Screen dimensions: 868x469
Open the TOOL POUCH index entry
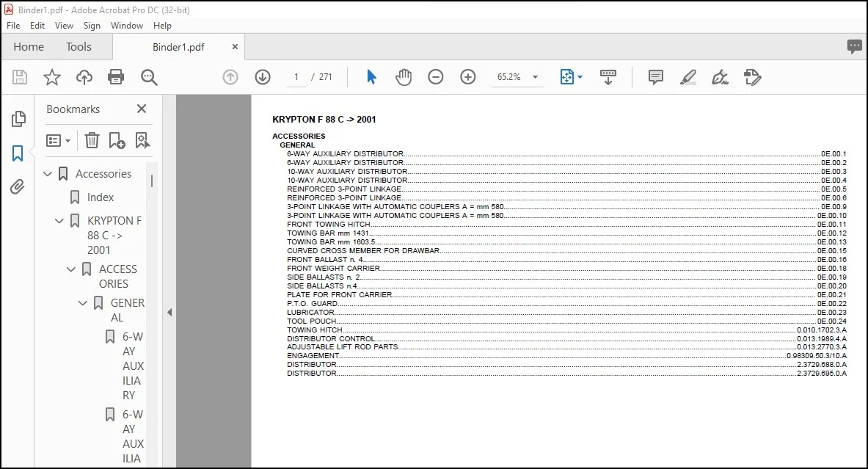(x=566, y=321)
